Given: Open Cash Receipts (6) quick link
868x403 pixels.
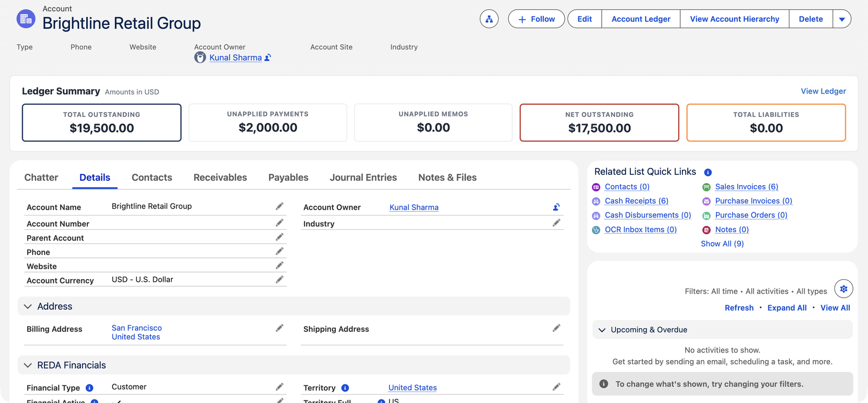Looking at the screenshot, I should click(x=637, y=201).
